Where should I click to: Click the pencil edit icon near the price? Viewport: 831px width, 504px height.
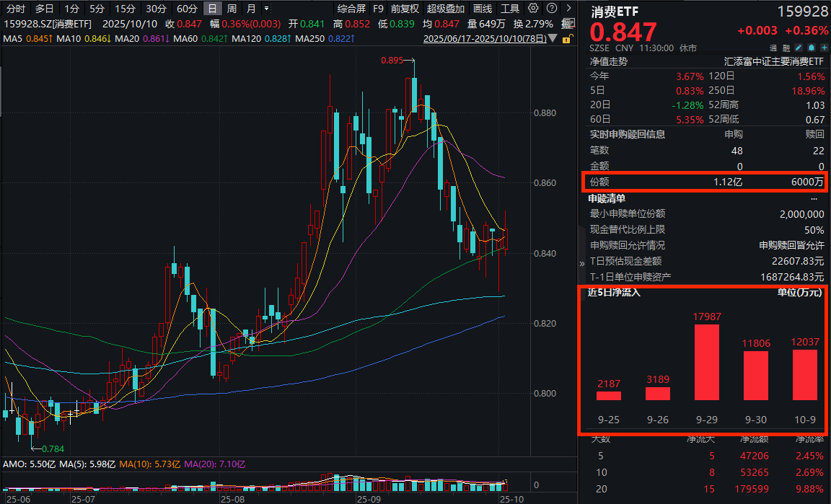click(x=797, y=47)
